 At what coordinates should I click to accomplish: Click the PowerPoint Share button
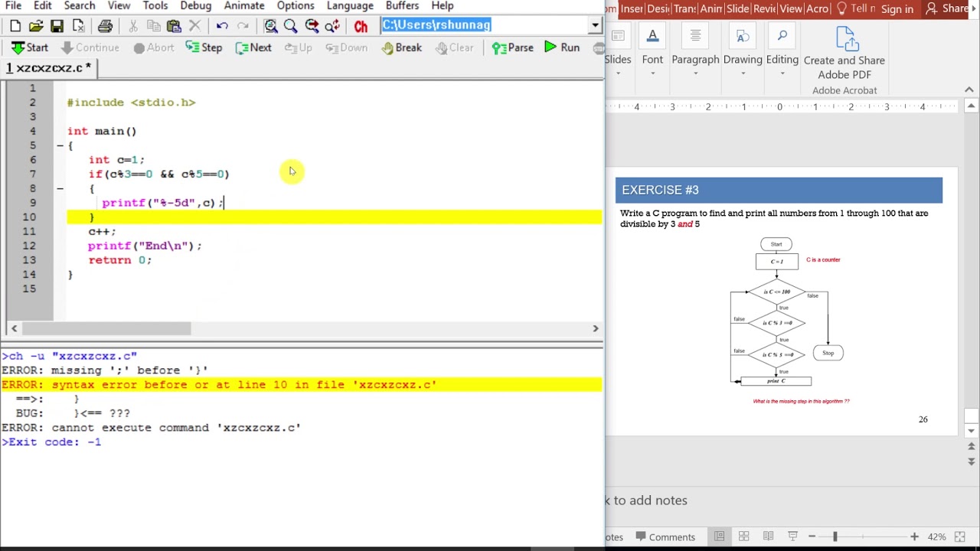pyautogui.click(x=947, y=8)
